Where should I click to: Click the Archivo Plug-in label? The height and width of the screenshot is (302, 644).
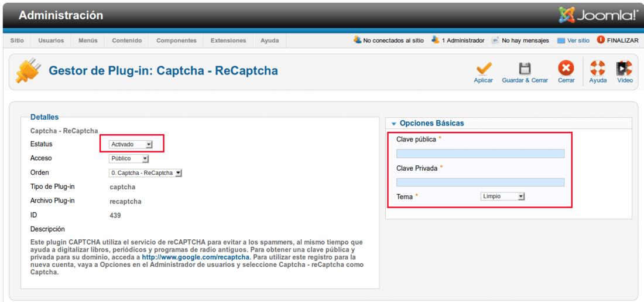[x=53, y=201]
